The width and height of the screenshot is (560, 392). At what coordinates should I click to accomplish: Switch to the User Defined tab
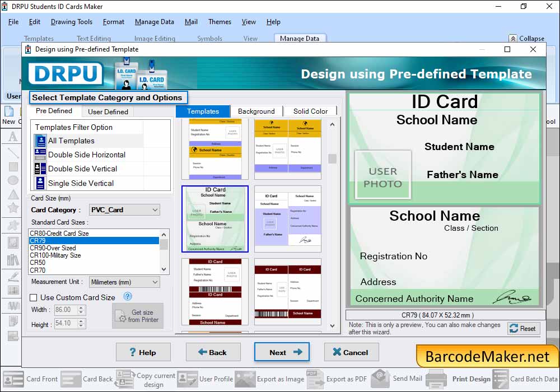pyautogui.click(x=108, y=112)
